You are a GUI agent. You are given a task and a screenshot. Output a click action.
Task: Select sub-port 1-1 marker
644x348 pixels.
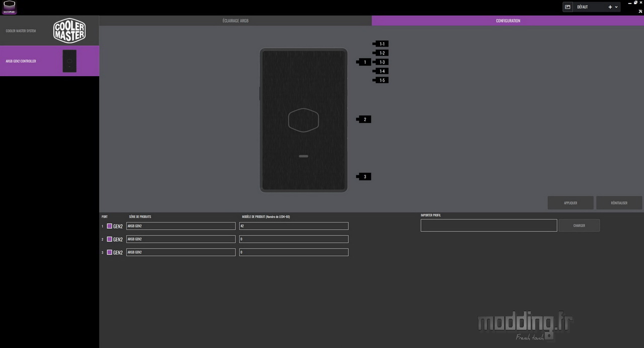click(x=381, y=44)
